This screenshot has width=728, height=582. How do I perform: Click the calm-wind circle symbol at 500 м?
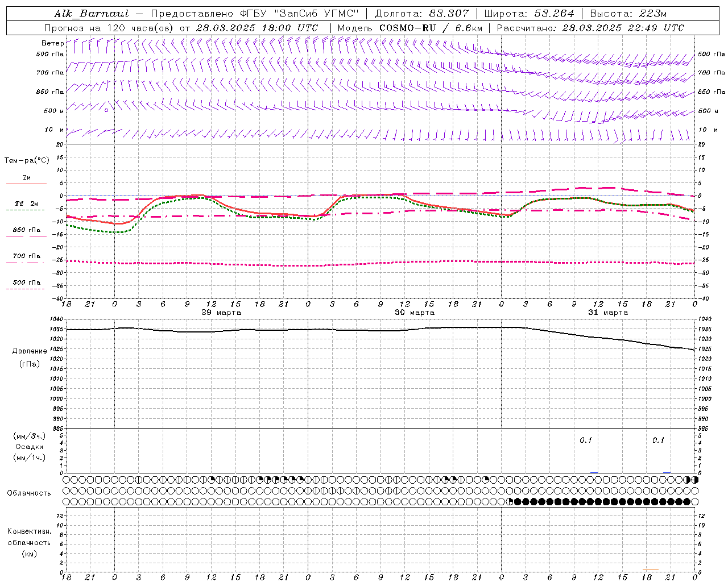point(106,110)
